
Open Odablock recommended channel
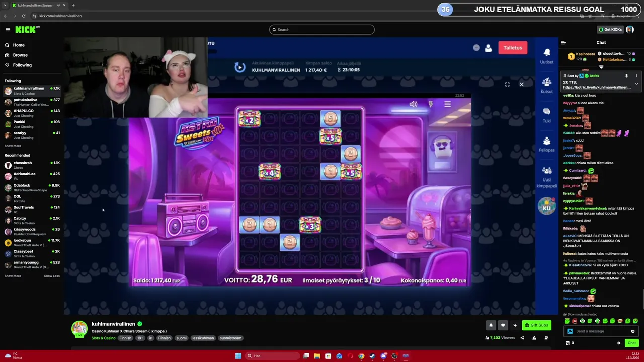click(x=32, y=187)
